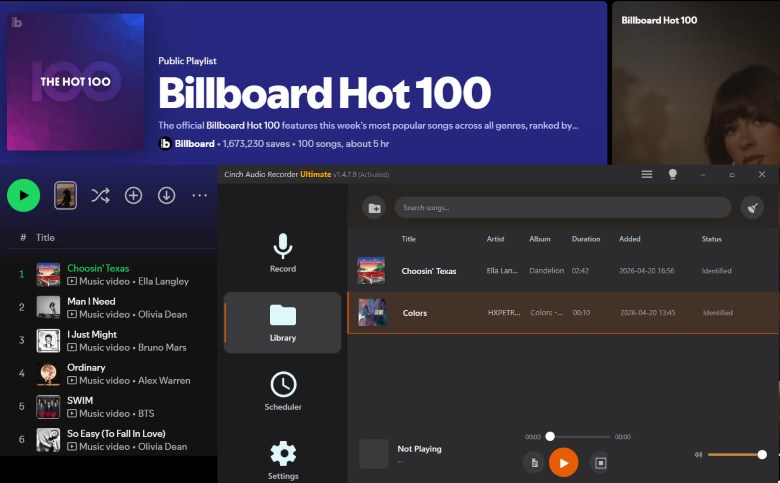Viewport: 780px width, 483px height.
Task: Play the Billboard Hot 100 playlist
Action: click(23, 195)
